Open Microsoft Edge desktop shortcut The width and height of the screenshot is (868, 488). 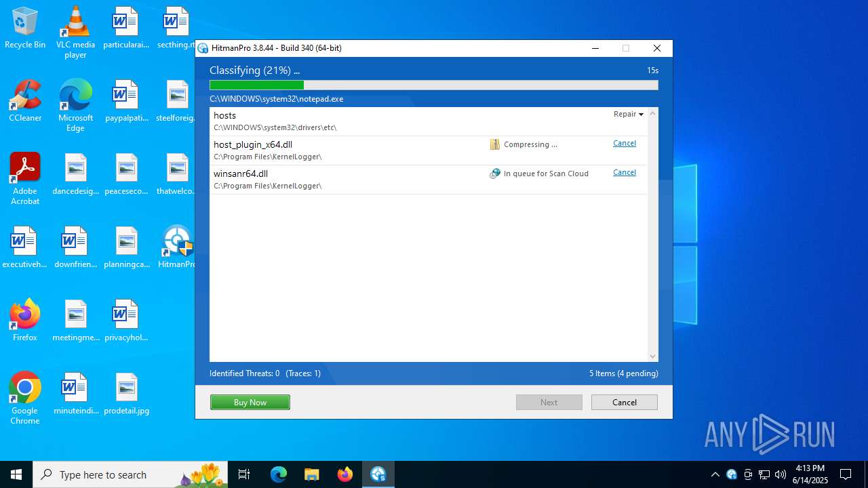(75, 106)
